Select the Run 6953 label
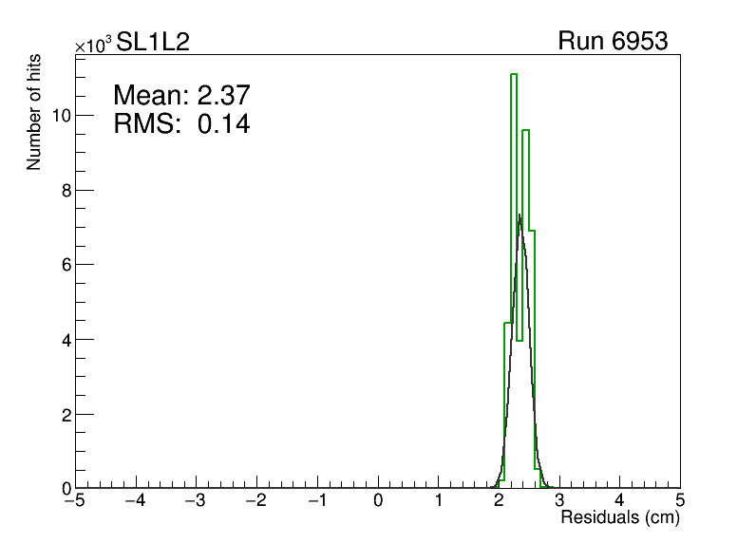This screenshot has width=756, height=543. (613, 42)
